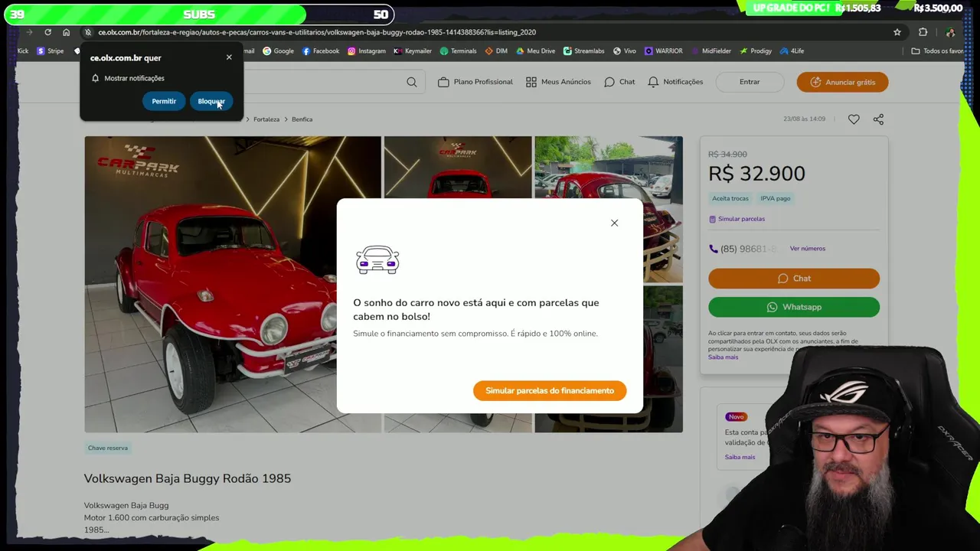Image resolution: width=980 pixels, height=551 pixels.
Task: Open the top-middle showroom photo thumbnail
Action: [458, 167]
